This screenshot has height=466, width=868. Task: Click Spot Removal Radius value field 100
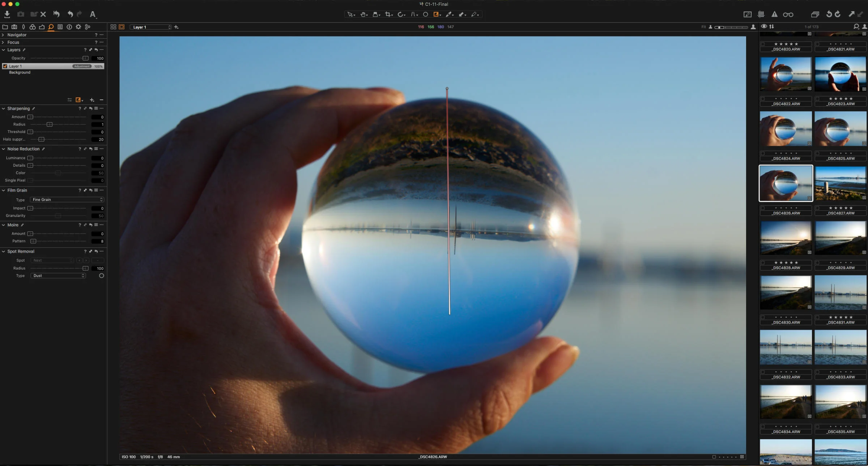pos(98,269)
